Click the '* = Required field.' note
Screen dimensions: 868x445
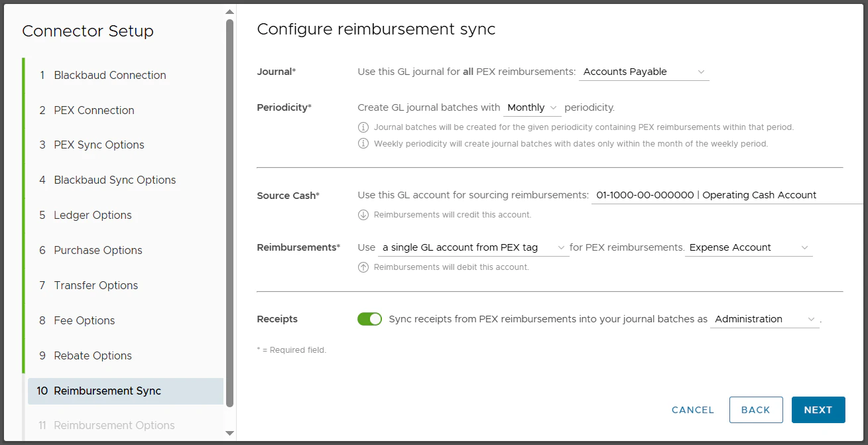pos(291,350)
